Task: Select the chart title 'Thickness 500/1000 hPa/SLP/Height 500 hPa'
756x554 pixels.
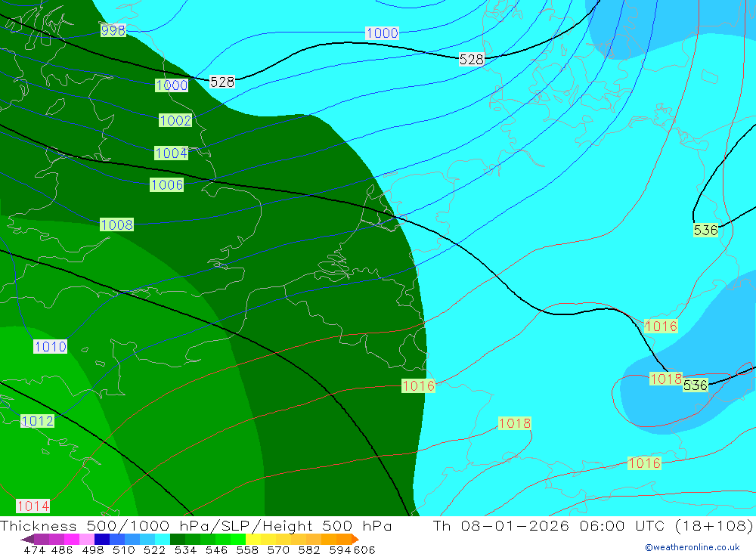Action: [x=196, y=525]
